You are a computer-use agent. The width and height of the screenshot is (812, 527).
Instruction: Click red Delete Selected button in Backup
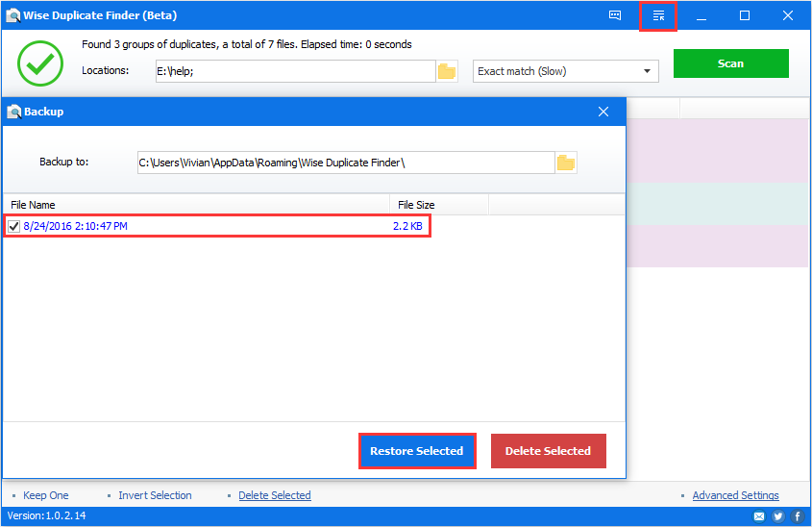[x=549, y=451]
